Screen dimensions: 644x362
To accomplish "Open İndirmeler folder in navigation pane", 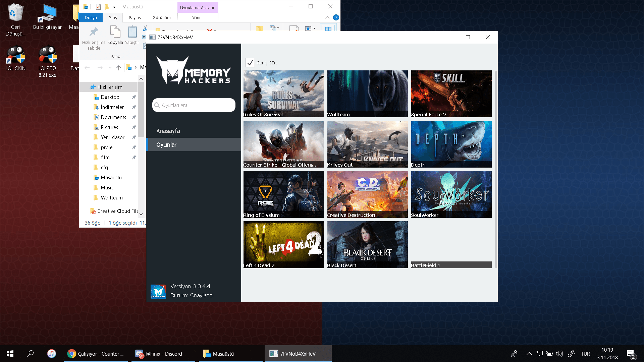I will click(x=109, y=107).
